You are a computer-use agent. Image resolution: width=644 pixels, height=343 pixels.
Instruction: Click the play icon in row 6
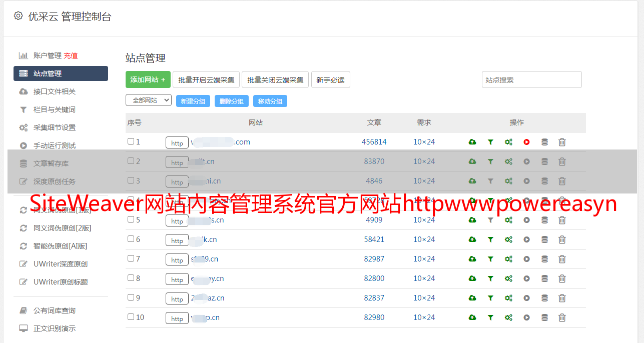(526, 239)
